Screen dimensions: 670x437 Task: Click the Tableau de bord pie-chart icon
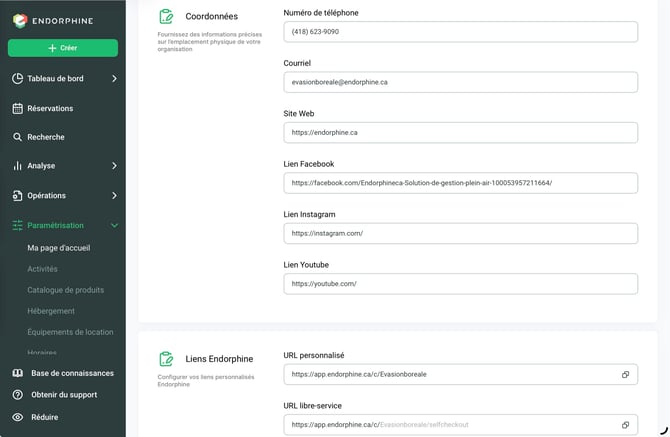(18, 79)
